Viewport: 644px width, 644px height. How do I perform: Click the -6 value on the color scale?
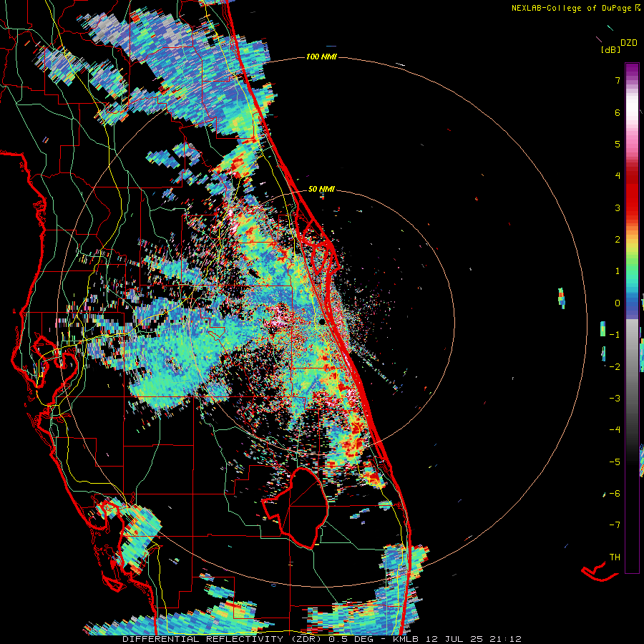pyautogui.click(x=615, y=493)
